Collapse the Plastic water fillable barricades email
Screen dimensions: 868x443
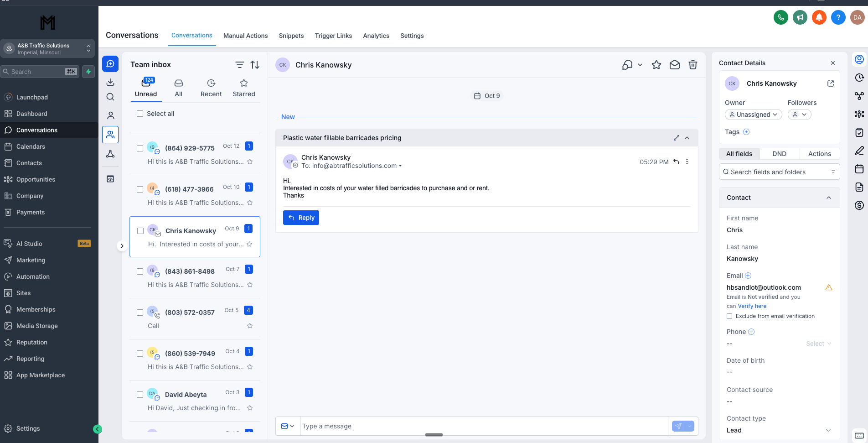(687, 138)
